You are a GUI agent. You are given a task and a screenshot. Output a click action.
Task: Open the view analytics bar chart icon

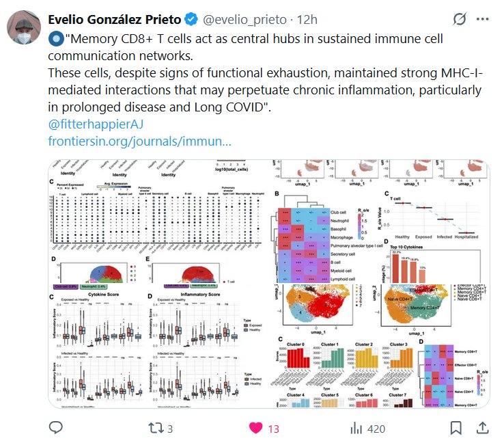[356, 429]
